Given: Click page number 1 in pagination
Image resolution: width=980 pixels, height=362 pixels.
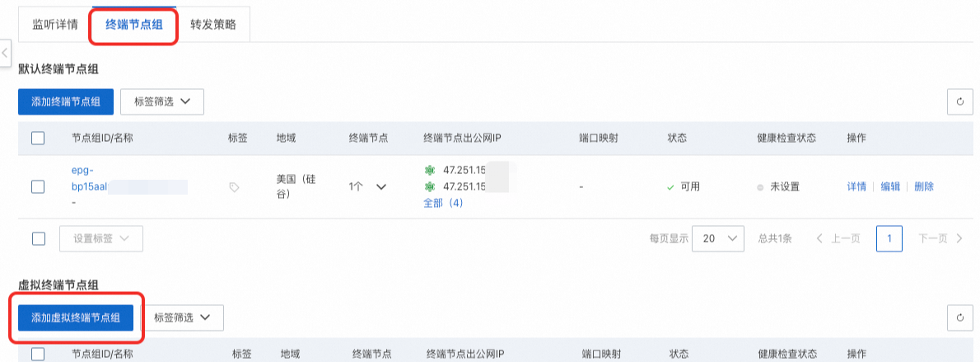Looking at the screenshot, I should (x=889, y=238).
